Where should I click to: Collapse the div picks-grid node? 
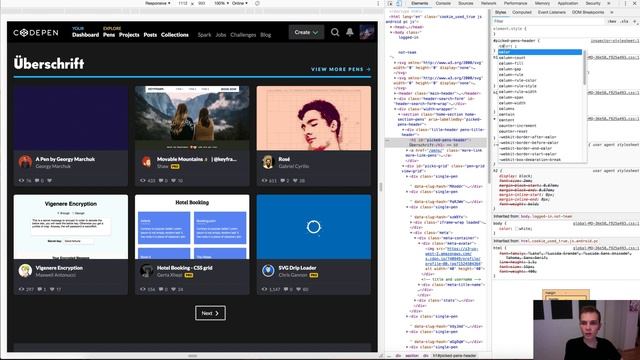(403, 166)
